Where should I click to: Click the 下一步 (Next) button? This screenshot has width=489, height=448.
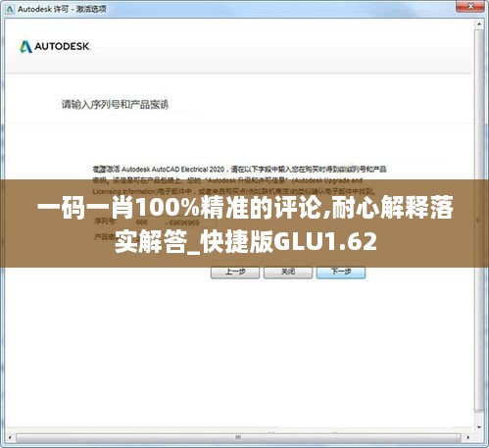point(341,272)
